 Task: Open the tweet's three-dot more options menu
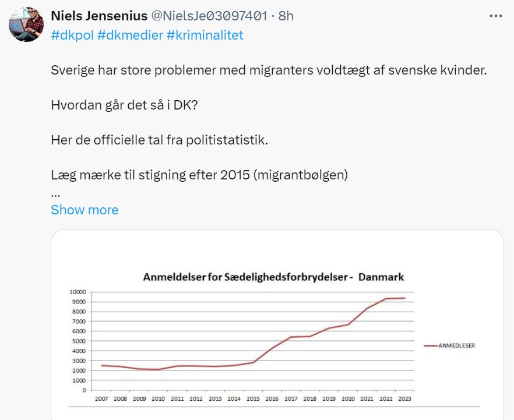[495, 16]
